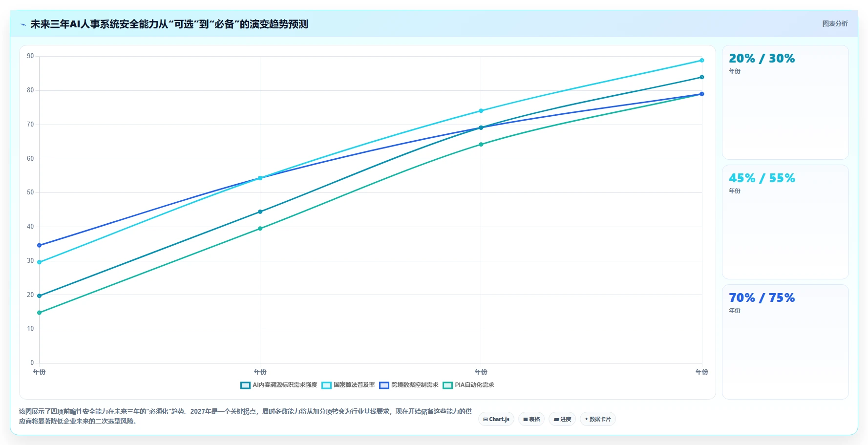Click the chart icon beside the title
The width and height of the screenshot is (868, 445).
(x=23, y=24)
